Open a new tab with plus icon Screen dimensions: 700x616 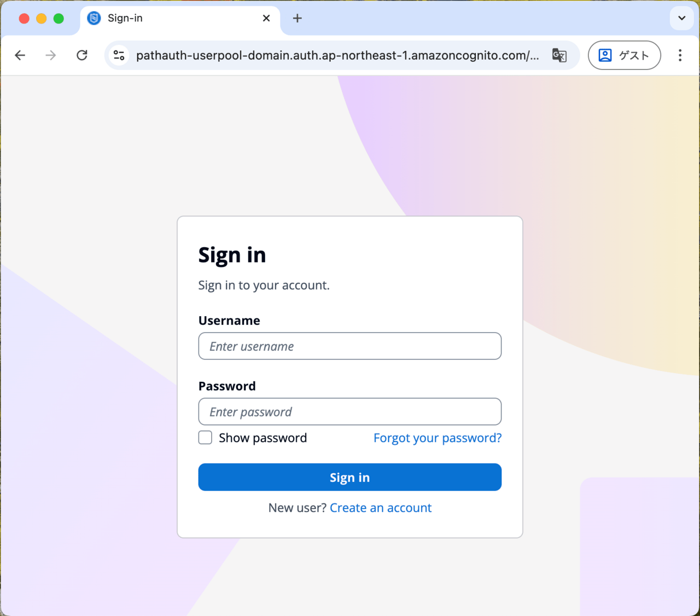297,18
